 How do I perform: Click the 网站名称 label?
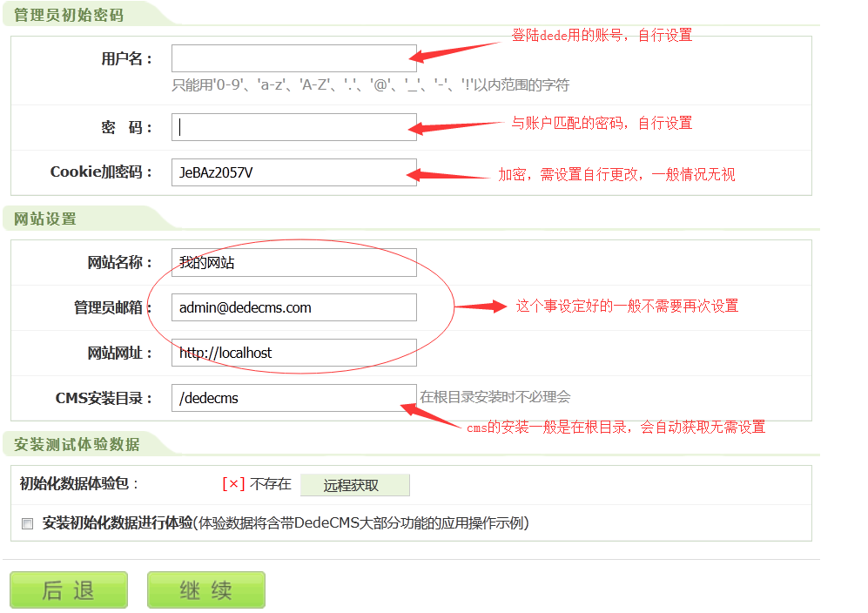coord(119,262)
